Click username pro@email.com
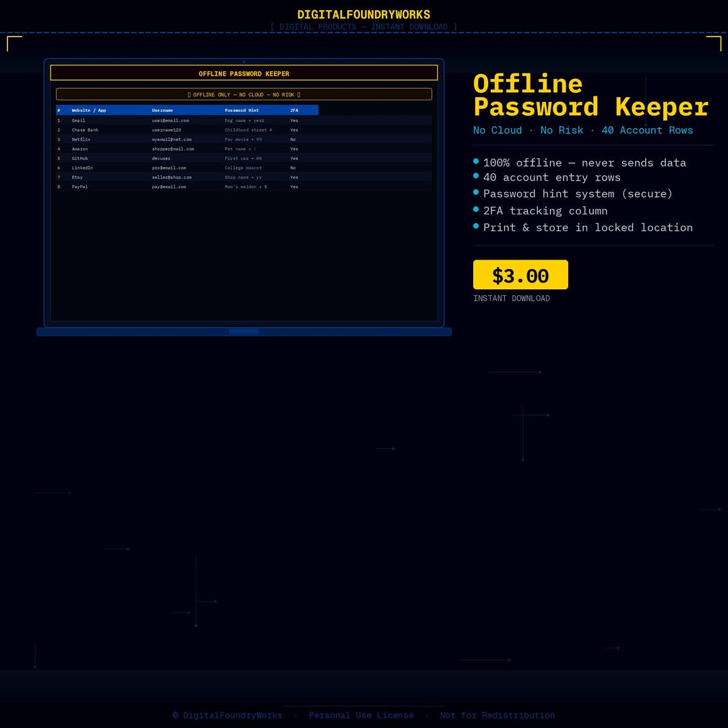Image resolution: width=728 pixels, height=728 pixels. tap(169, 168)
